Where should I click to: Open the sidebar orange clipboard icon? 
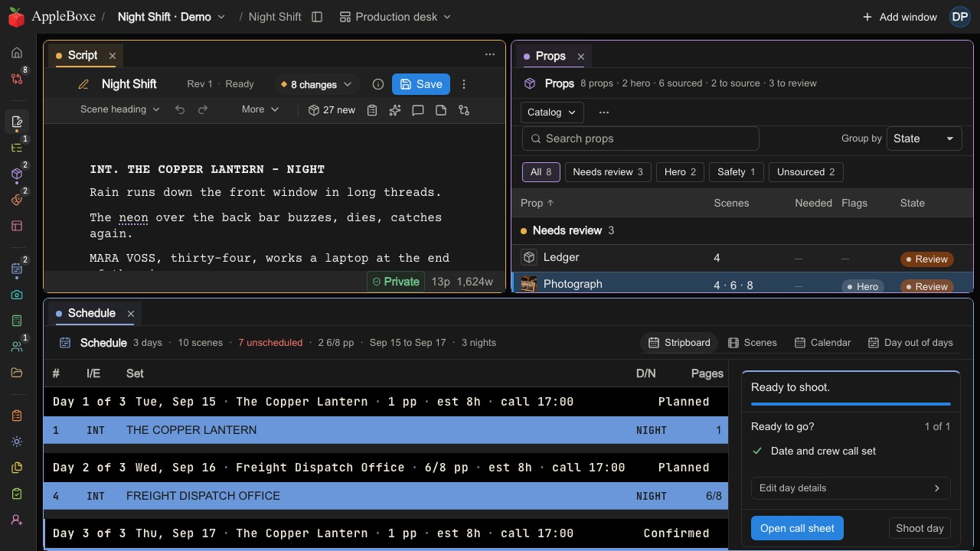coord(17,416)
